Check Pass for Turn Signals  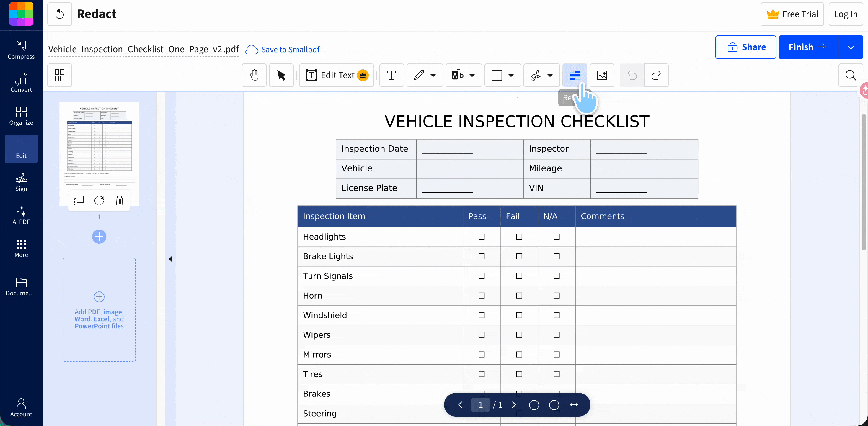(x=482, y=276)
